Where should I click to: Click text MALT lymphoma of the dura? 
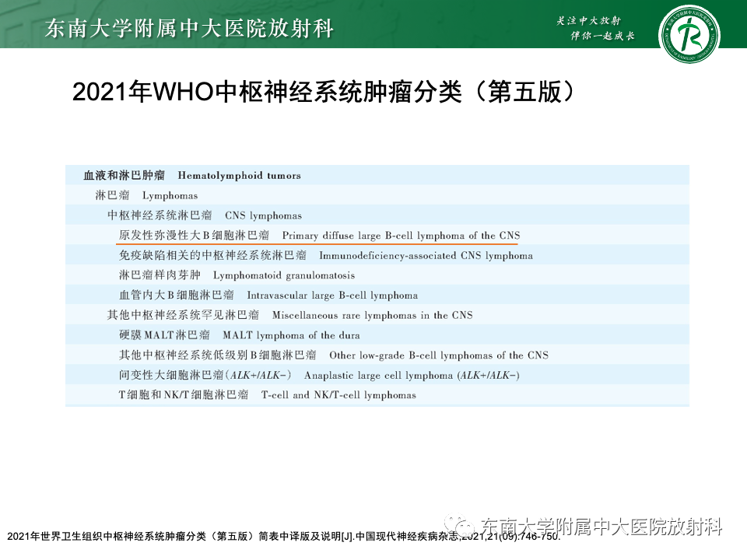291,334
